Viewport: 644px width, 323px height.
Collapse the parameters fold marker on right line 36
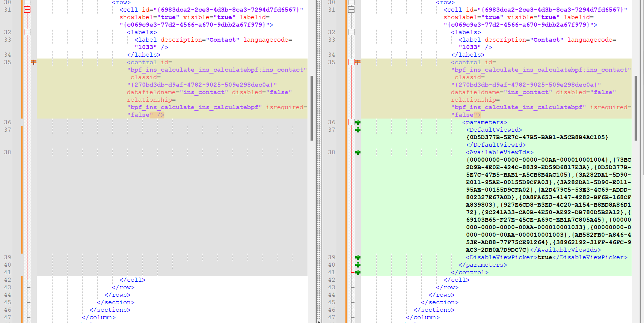(351, 122)
